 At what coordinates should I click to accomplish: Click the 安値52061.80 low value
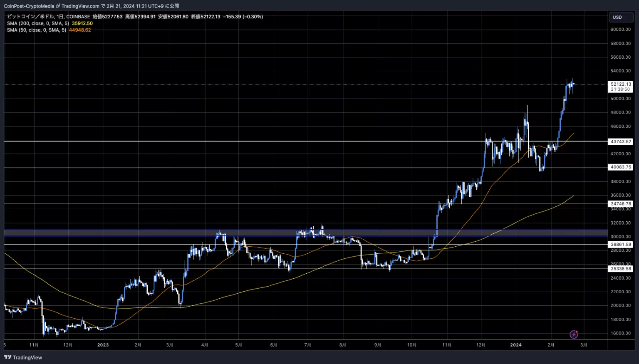(173, 17)
